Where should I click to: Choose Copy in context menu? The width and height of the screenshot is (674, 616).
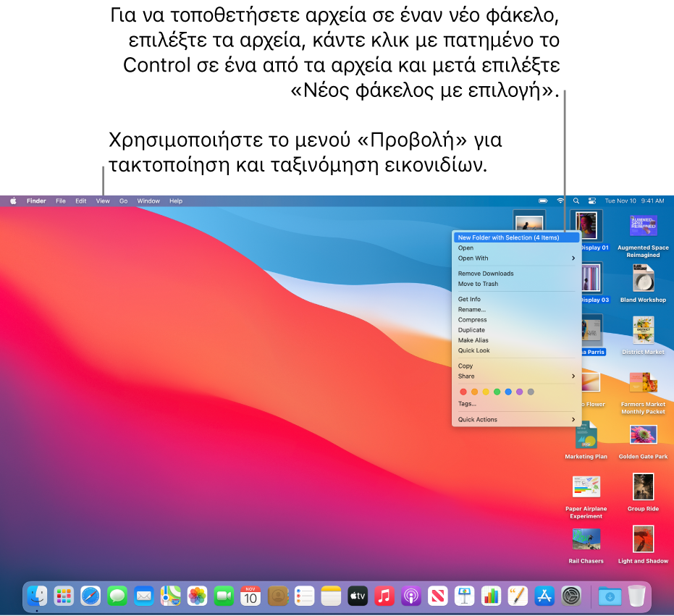(x=516, y=366)
